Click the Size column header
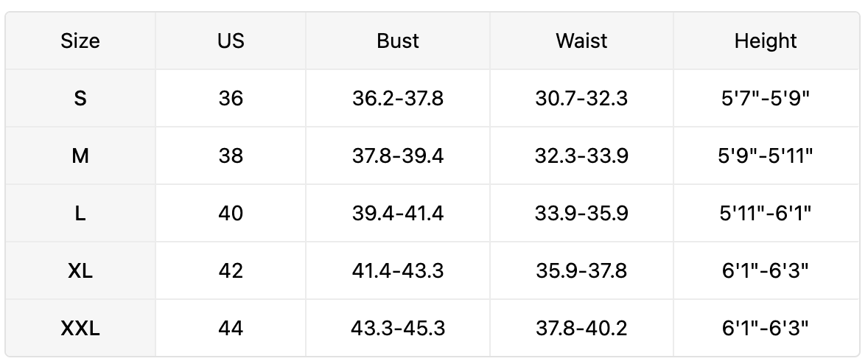The width and height of the screenshot is (868, 364). point(80,41)
